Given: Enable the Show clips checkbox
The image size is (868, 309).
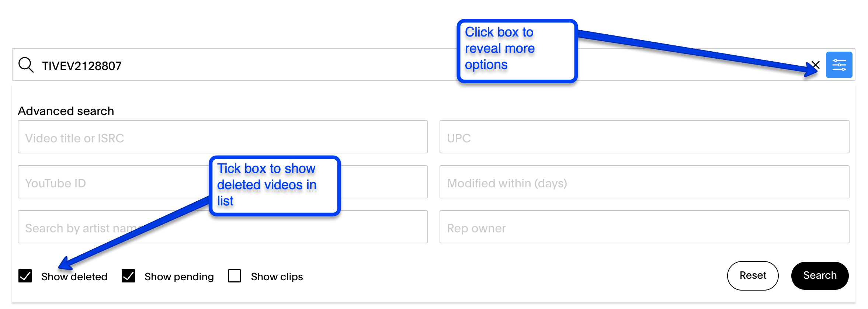Looking at the screenshot, I should pyautogui.click(x=235, y=276).
